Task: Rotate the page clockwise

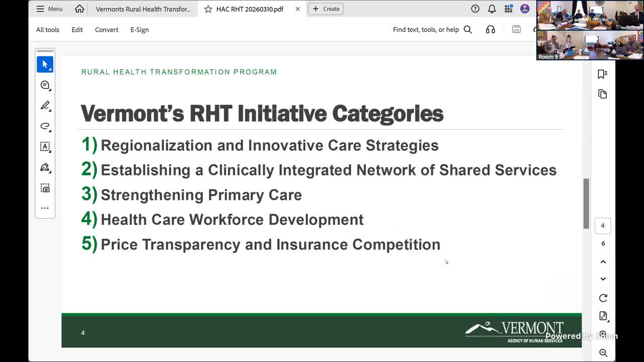Action: [x=603, y=298]
